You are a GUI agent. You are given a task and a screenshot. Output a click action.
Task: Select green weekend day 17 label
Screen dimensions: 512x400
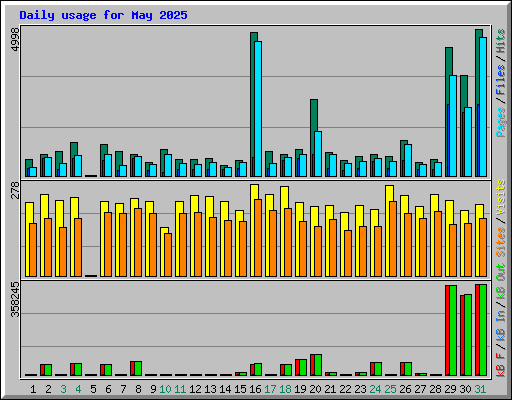270,389
